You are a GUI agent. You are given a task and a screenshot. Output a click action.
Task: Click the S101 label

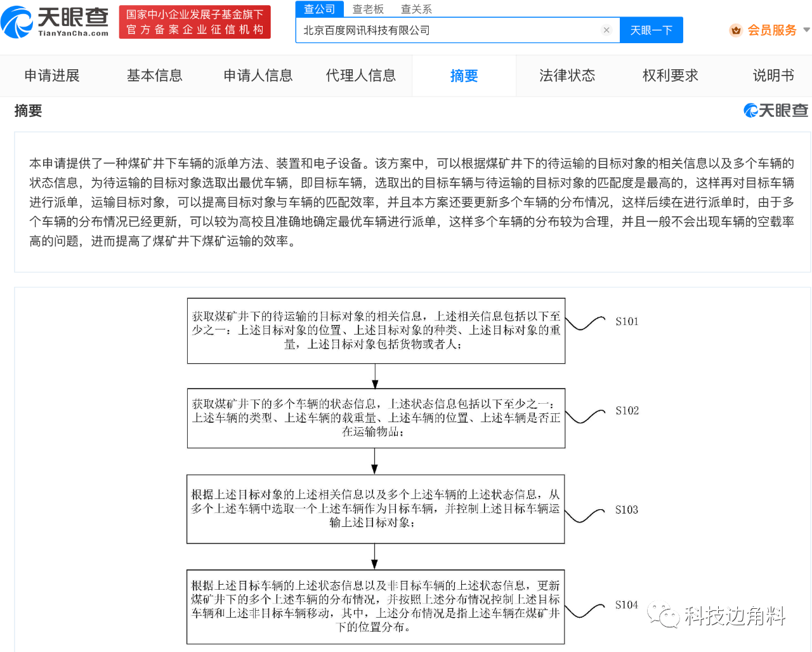(627, 322)
